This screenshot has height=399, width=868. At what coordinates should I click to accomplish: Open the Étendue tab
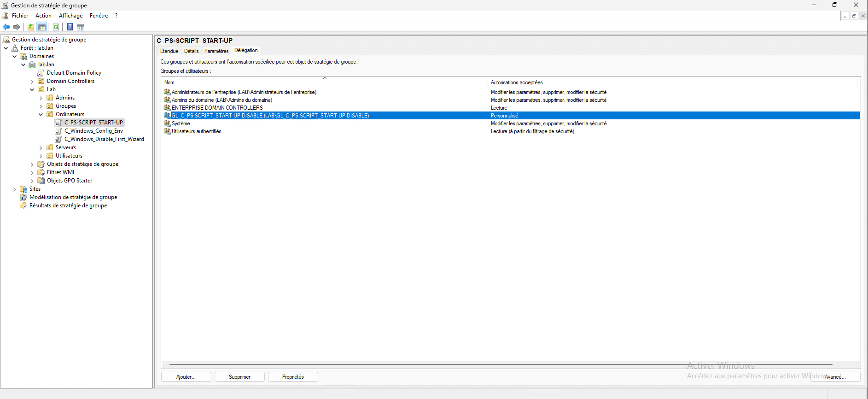(169, 51)
